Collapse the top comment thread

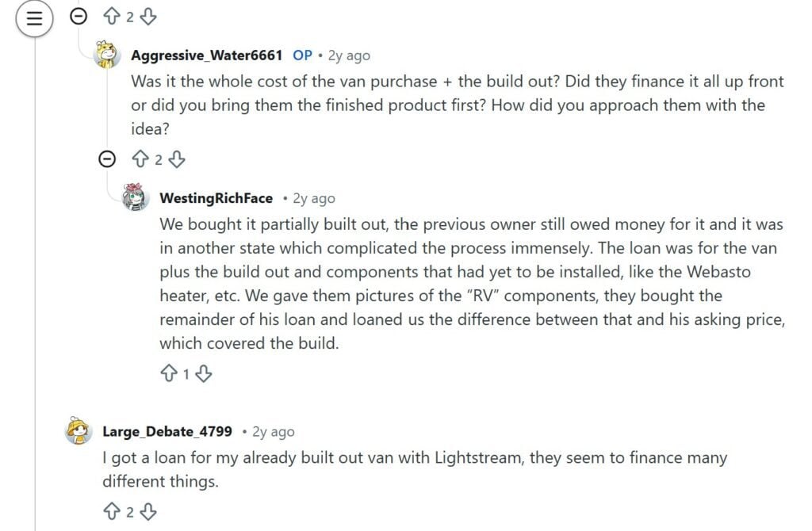(x=79, y=15)
